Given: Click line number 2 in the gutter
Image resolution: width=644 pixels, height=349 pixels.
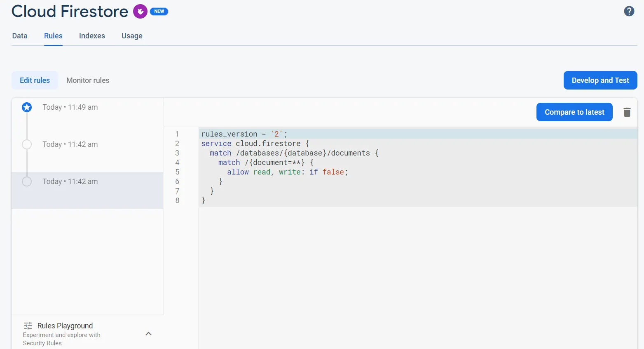Looking at the screenshot, I should (177, 144).
